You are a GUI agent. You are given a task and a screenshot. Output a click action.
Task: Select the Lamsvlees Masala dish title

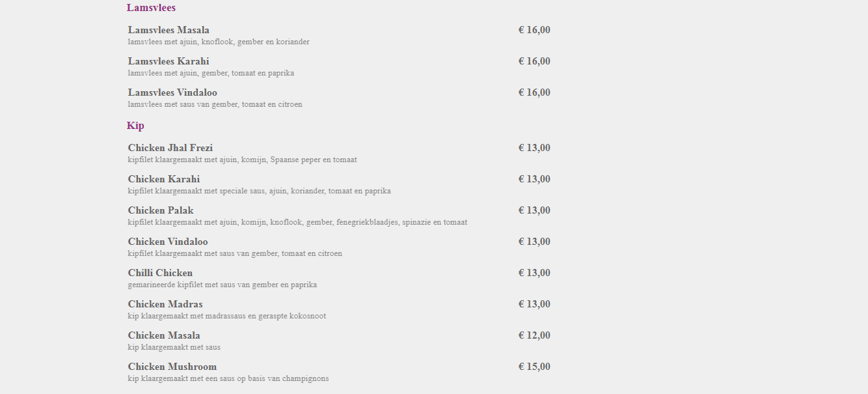(x=169, y=30)
